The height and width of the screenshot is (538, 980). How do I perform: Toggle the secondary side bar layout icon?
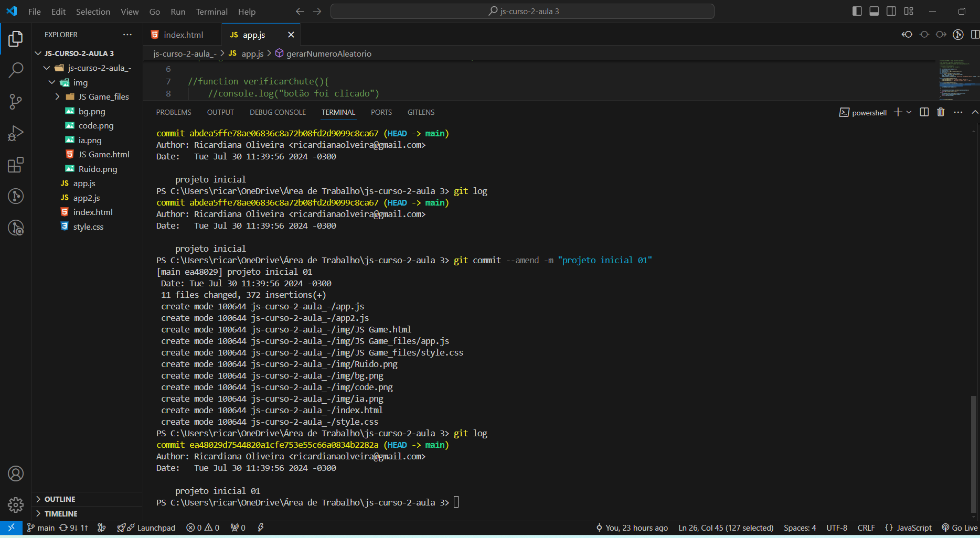pos(891,11)
